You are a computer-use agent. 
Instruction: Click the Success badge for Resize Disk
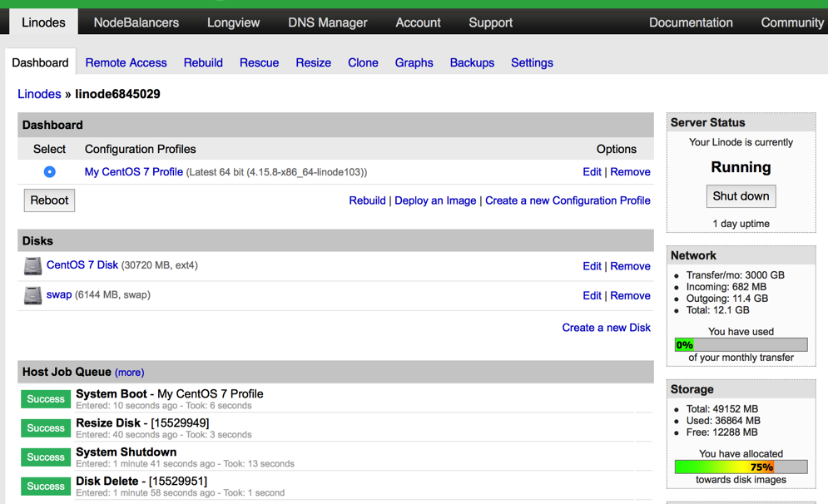(46, 428)
